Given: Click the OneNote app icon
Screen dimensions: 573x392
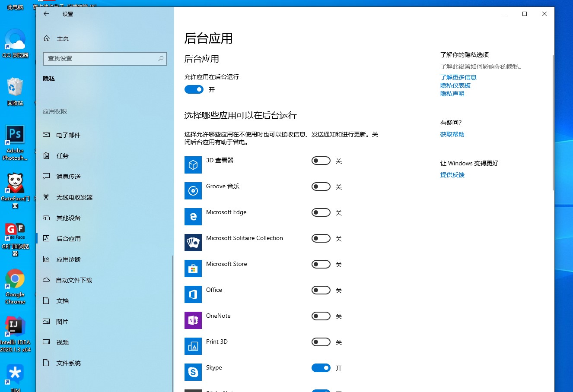Looking at the screenshot, I should pos(193,320).
